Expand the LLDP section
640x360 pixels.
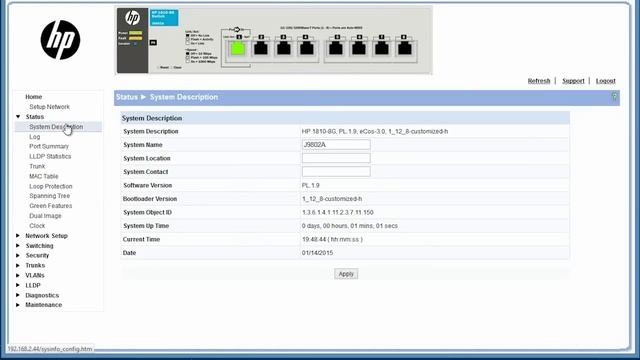tap(18, 285)
